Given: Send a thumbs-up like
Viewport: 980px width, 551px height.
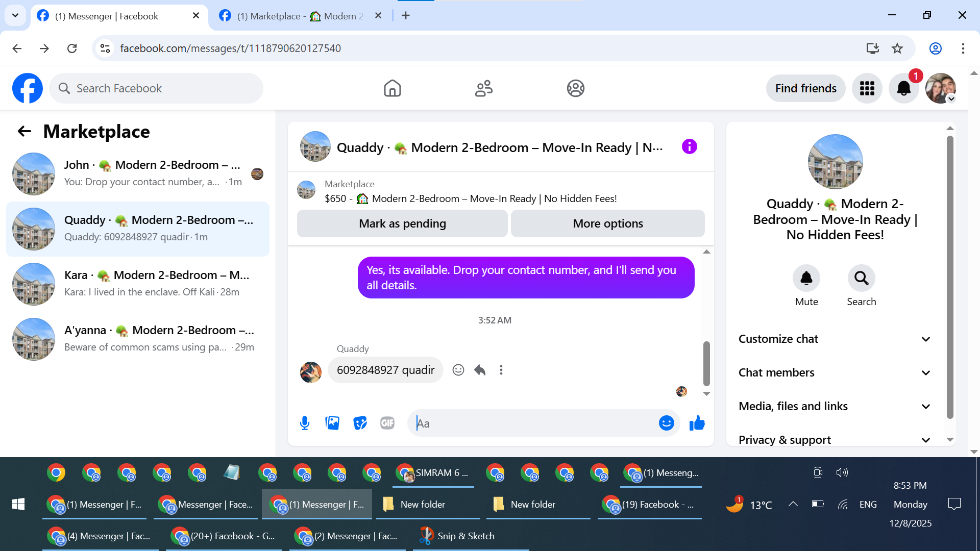Looking at the screenshot, I should [x=697, y=423].
